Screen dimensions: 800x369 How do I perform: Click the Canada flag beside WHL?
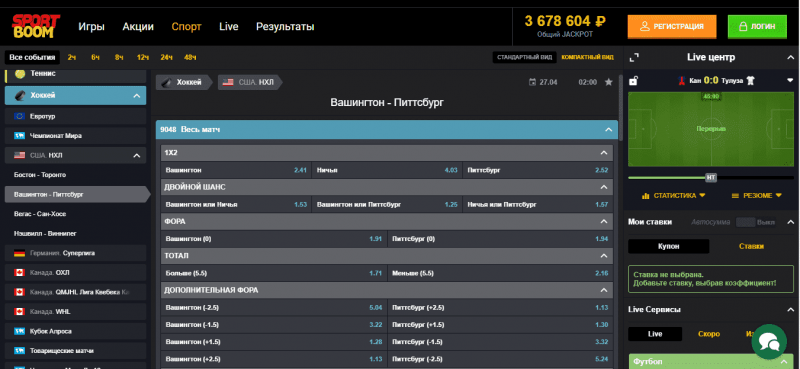(19, 311)
